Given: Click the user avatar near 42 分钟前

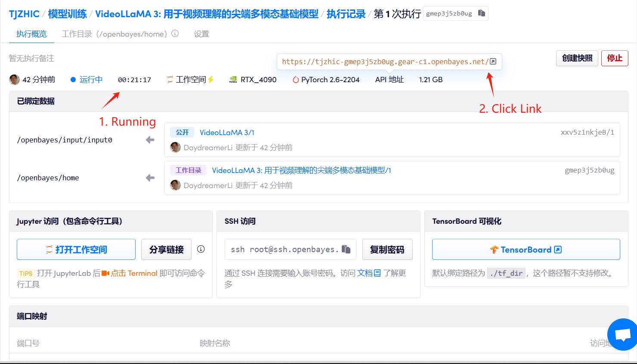Looking at the screenshot, I should (x=14, y=80).
